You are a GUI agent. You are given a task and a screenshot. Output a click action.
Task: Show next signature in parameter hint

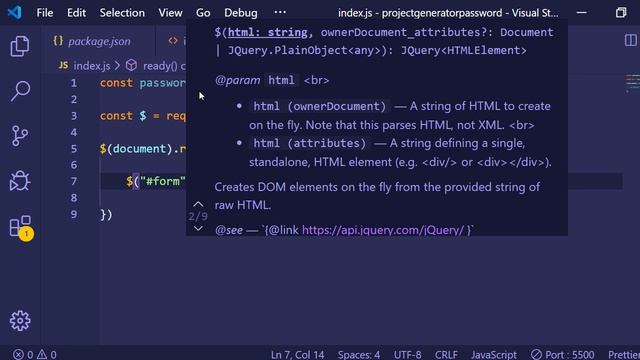pyautogui.click(x=198, y=229)
